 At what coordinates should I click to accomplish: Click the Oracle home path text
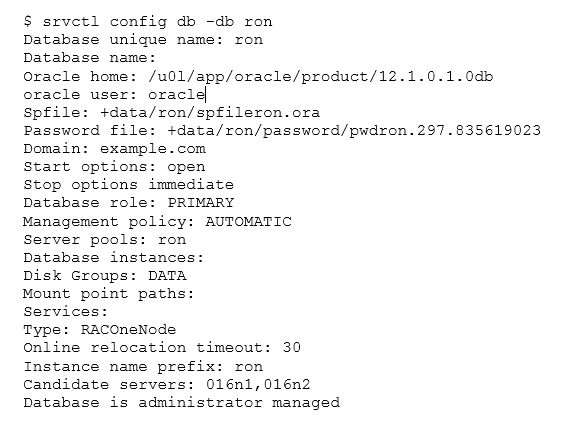[321, 77]
